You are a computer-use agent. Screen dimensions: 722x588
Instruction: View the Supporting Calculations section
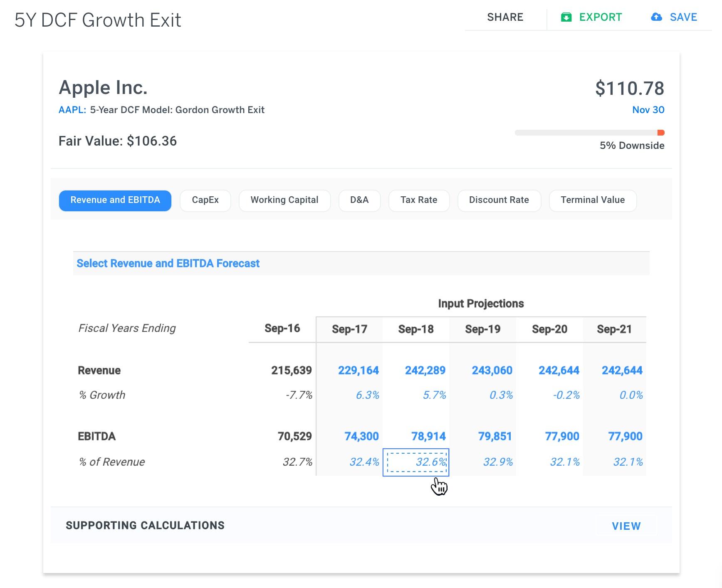click(x=626, y=526)
